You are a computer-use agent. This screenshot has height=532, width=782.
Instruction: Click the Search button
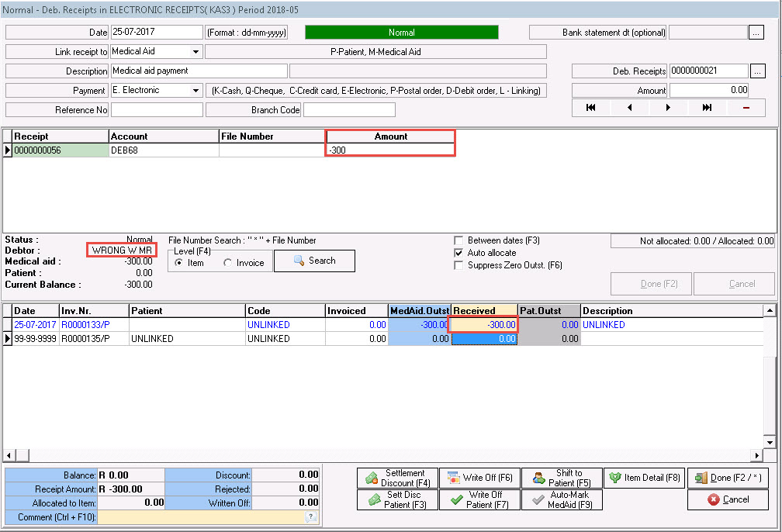[x=314, y=261]
